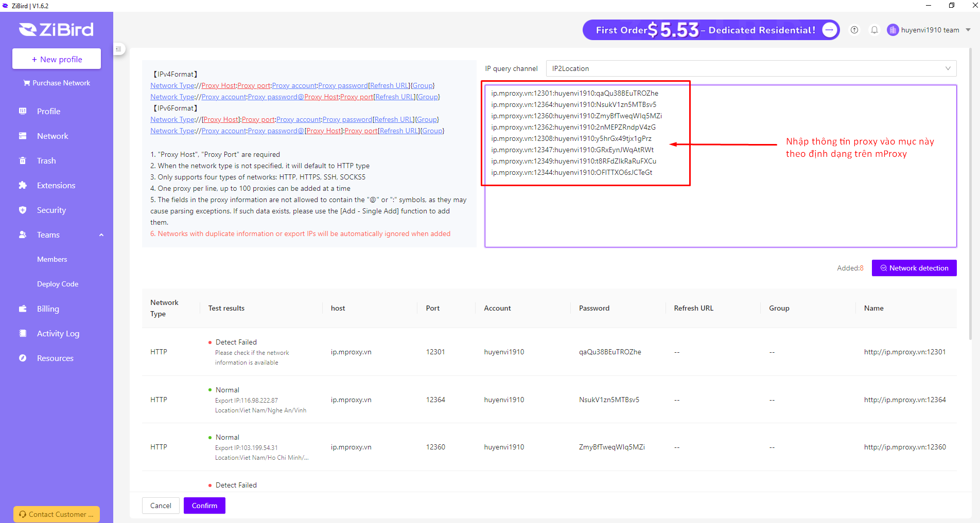Click the Refresh URL column header
The height and width of the screenshot is (523, 980).
pyautogui.click(x=693, y=308)
